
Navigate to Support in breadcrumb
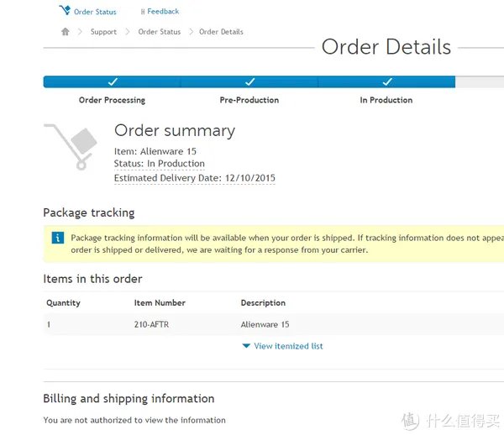(103, 32)
